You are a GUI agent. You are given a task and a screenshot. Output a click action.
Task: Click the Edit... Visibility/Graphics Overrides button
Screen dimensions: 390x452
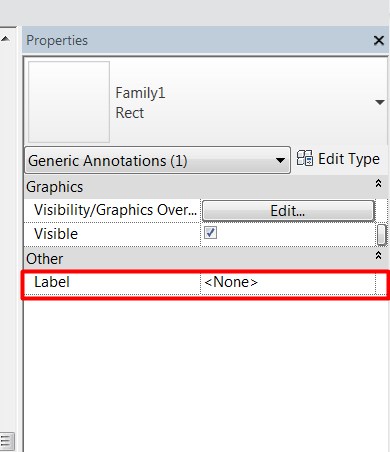(x=288, y=211)
